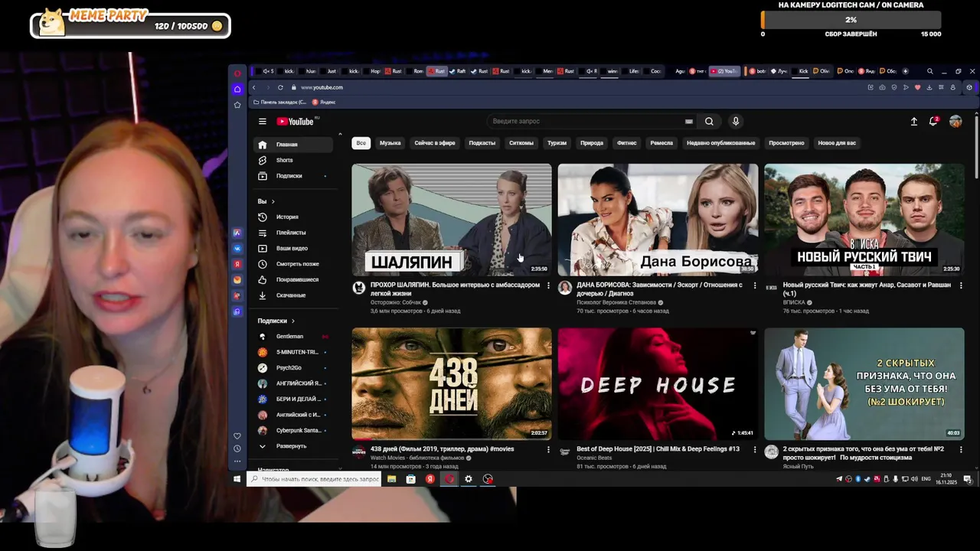Click Windows Start button
980x551 pixels.
coord(237,479)
